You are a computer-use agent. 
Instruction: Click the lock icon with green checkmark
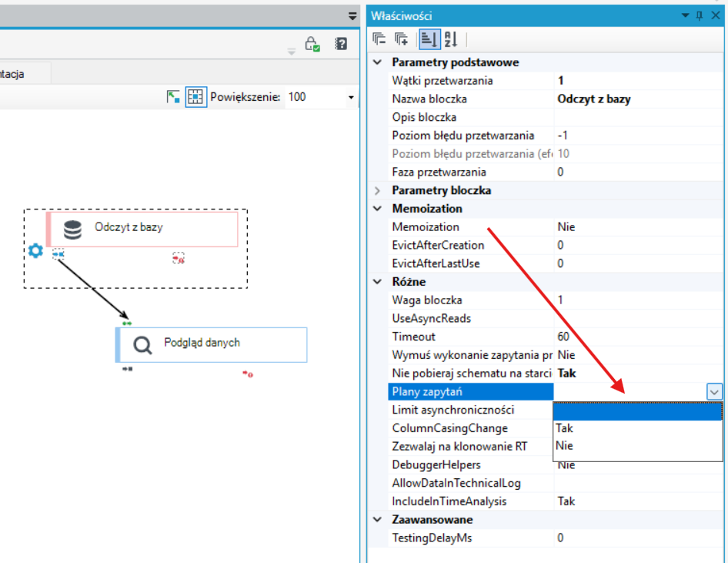(x=312, y=45)
